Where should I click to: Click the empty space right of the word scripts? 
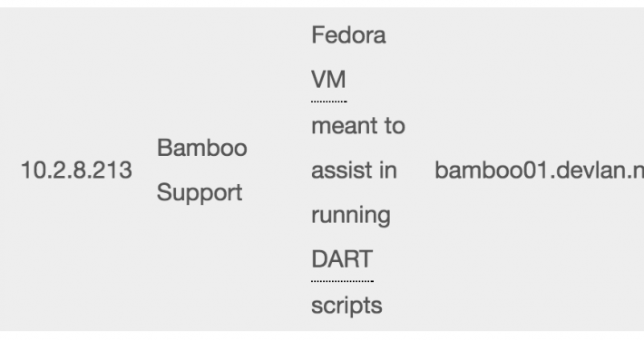(x=513, y=306)
